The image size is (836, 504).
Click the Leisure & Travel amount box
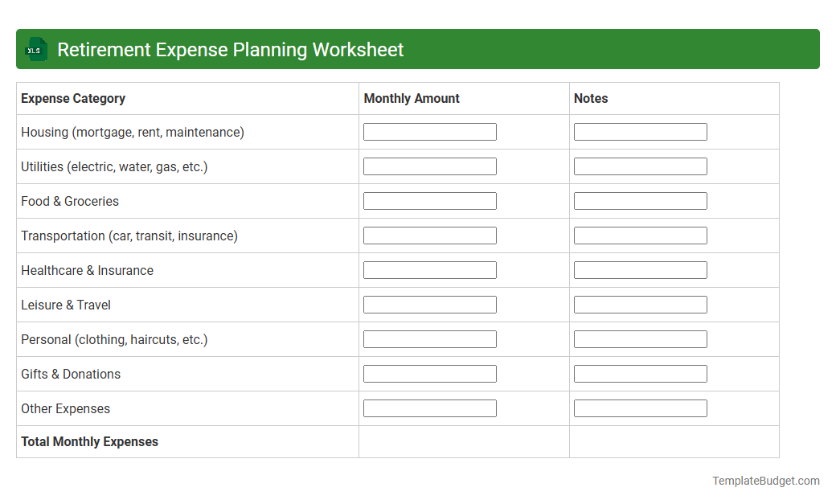[x=429, y=304]
